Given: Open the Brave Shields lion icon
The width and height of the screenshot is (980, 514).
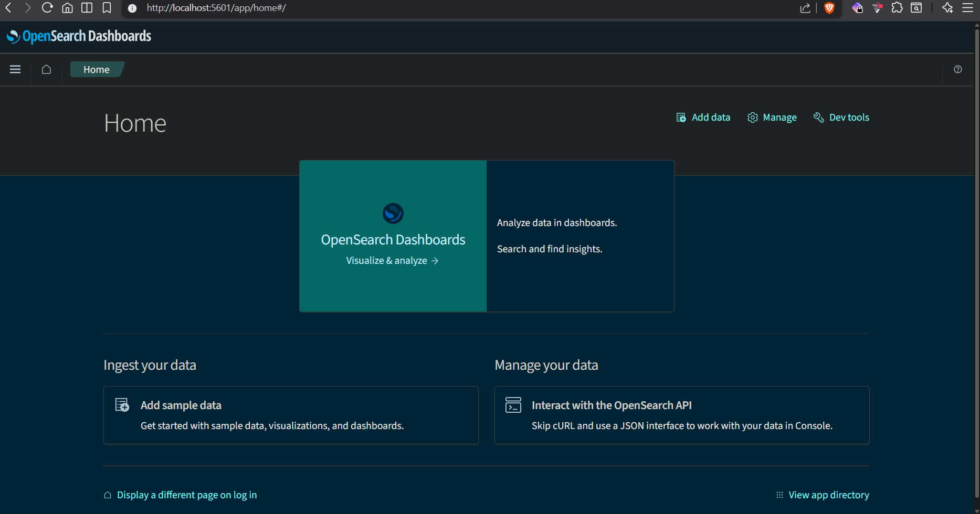Looking at the screenshot, I should pyautogui.click(x=829, y=8).
